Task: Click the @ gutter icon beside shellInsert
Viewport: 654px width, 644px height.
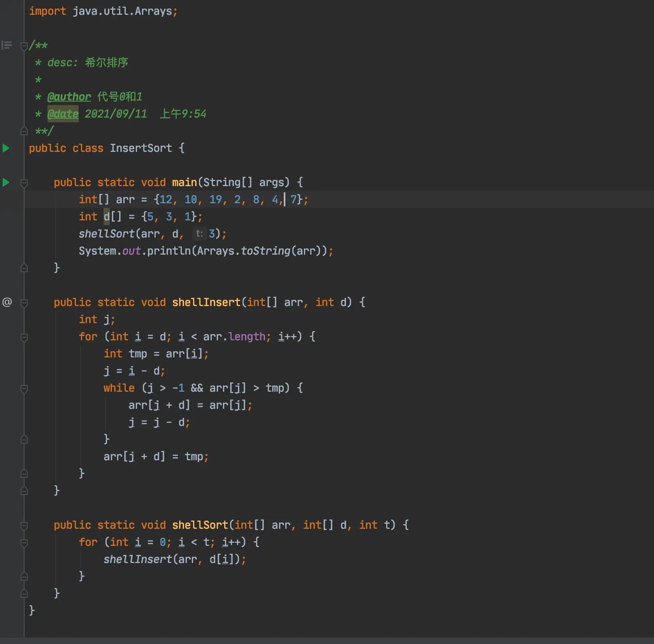Action: pos(7,302)
